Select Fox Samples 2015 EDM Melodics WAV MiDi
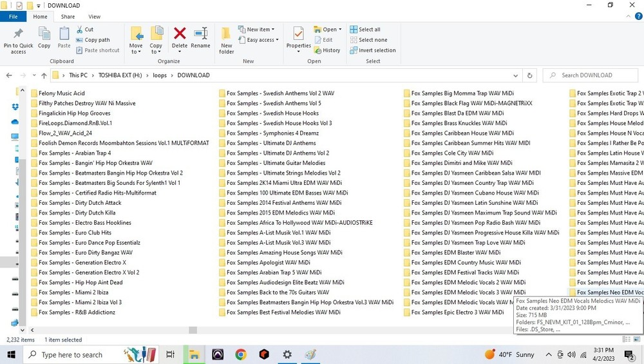This screenshot has height=364, width=644. tap(277, 213)
